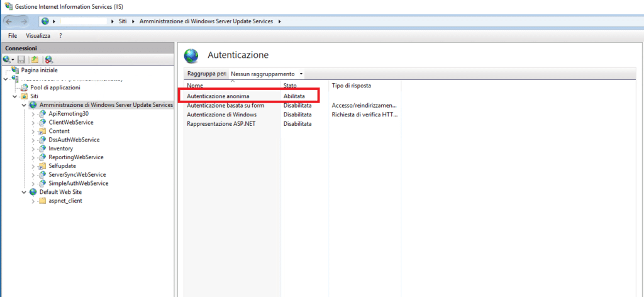Click the Siti folder icon
This screenshot has width=644, height=297.
[25, 96]
